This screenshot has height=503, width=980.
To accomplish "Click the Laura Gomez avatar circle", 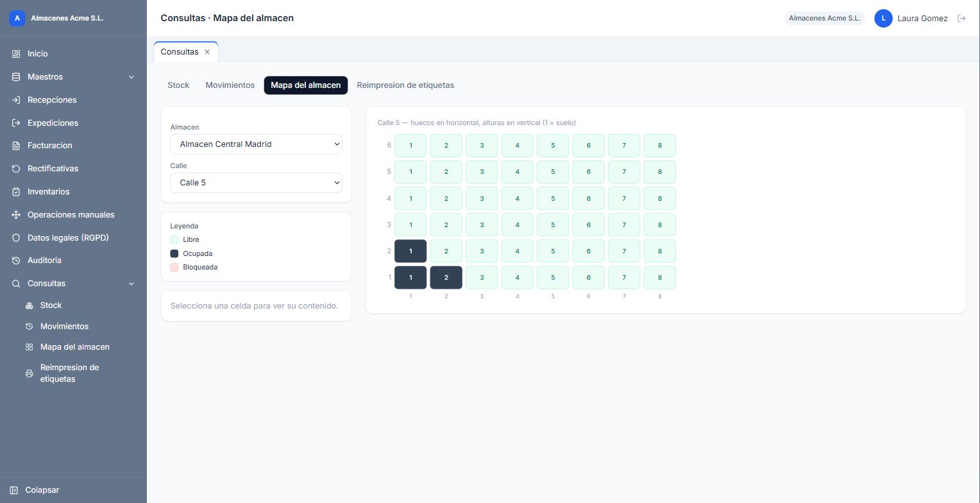I will tap(883, 19).
